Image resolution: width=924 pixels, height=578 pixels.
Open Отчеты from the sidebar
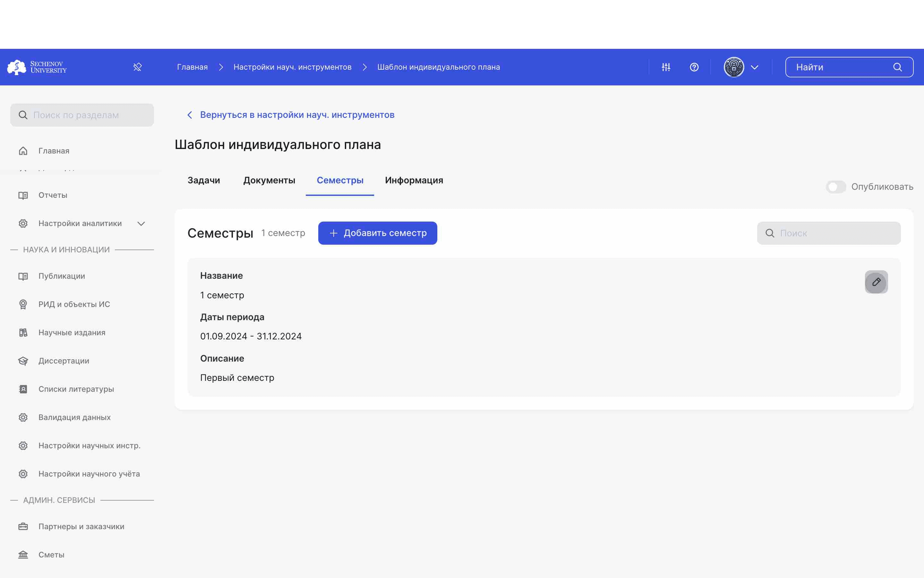pos(53,195)
